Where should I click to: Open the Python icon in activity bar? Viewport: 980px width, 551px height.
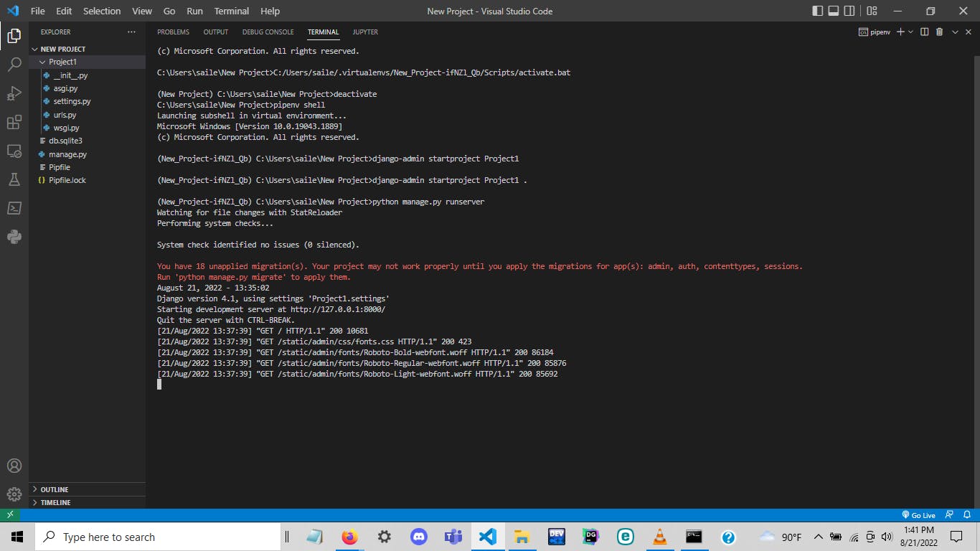click(x=14, y=237)
